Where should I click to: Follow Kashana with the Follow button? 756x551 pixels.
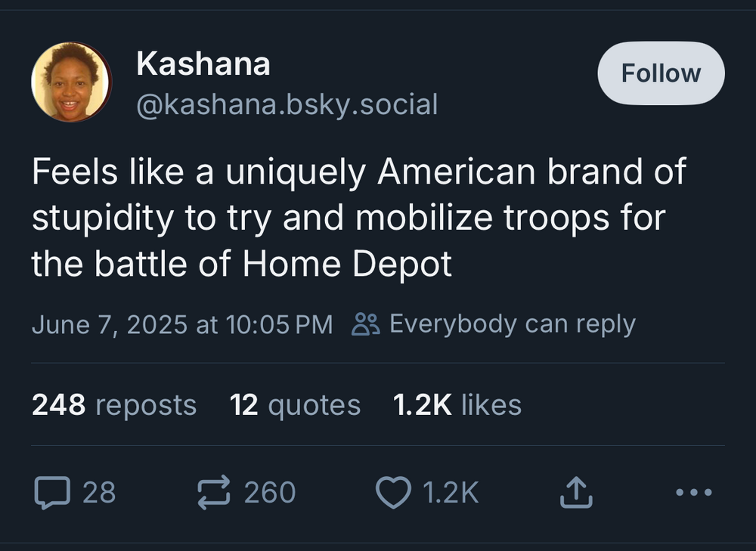(661, 73)
